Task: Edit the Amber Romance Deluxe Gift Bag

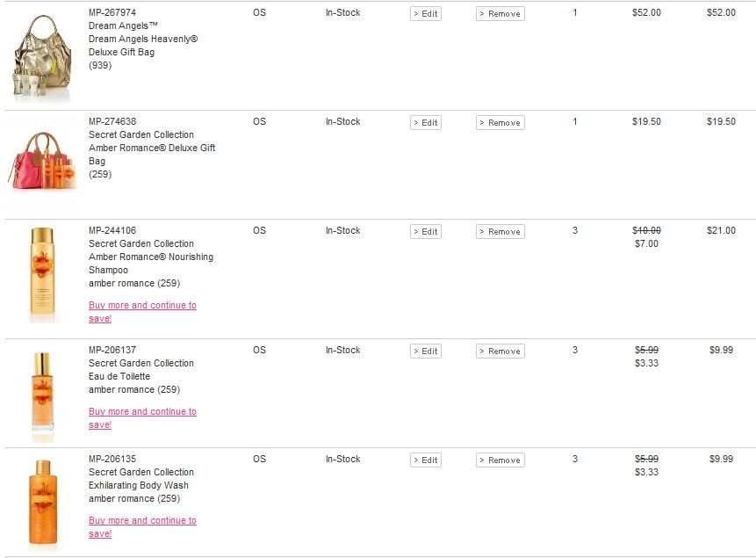Action: pyautogui.click(x=426, y=123)
